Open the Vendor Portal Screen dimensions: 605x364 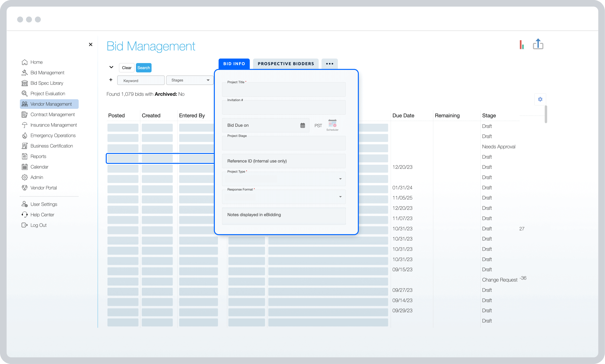coord(43,188)
